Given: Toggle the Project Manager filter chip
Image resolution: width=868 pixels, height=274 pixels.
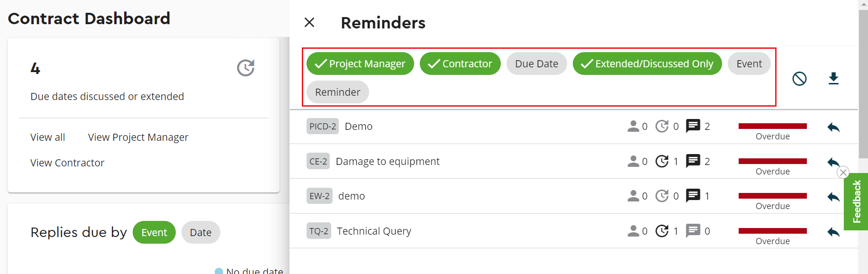Looking at the screenshot, I should tap(360, 64).
